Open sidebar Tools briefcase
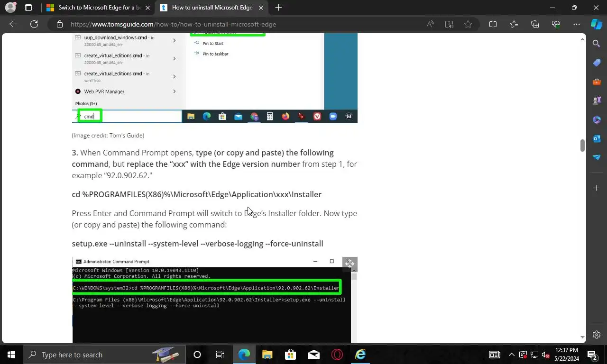Viewport: 607px width, 364px height. [597, 82]
